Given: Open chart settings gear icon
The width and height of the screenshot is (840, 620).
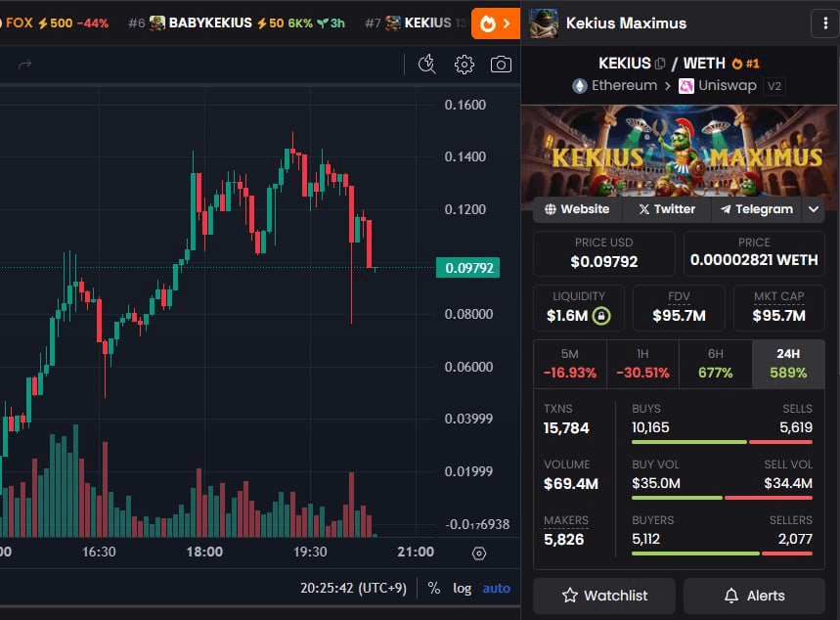Looking at the screenshot, I should coord(464,65).
